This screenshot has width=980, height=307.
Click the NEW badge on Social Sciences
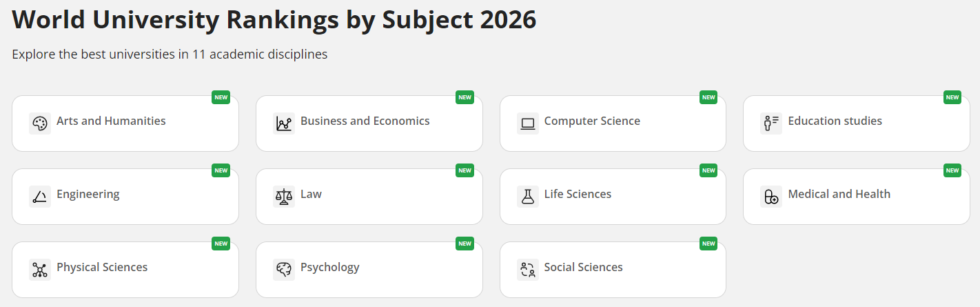click(708, 244)
